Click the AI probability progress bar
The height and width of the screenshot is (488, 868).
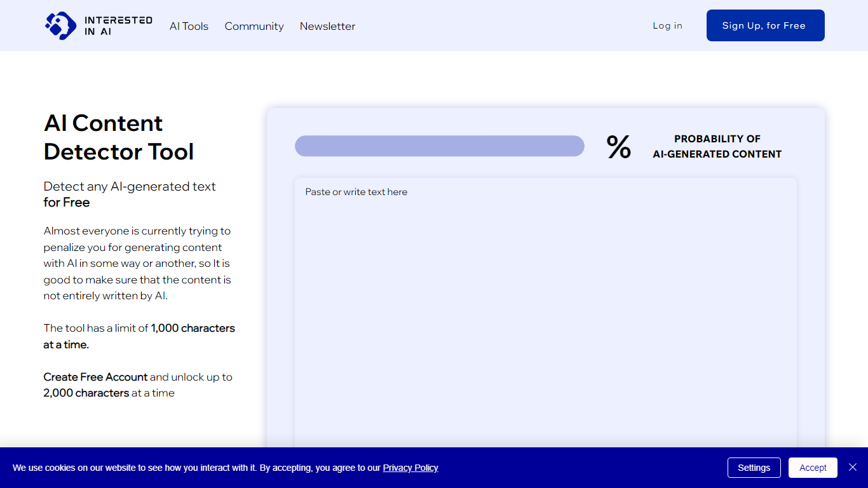point(439,146)
